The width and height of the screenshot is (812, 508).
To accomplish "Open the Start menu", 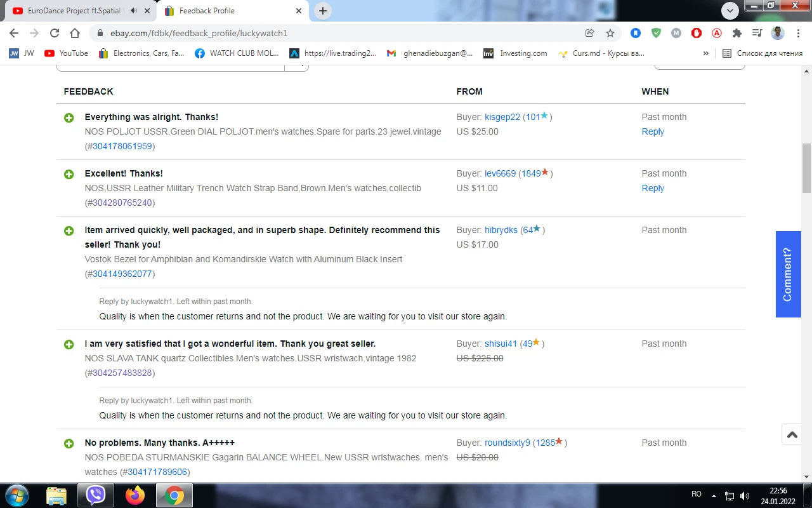I will tap(16, 495).
